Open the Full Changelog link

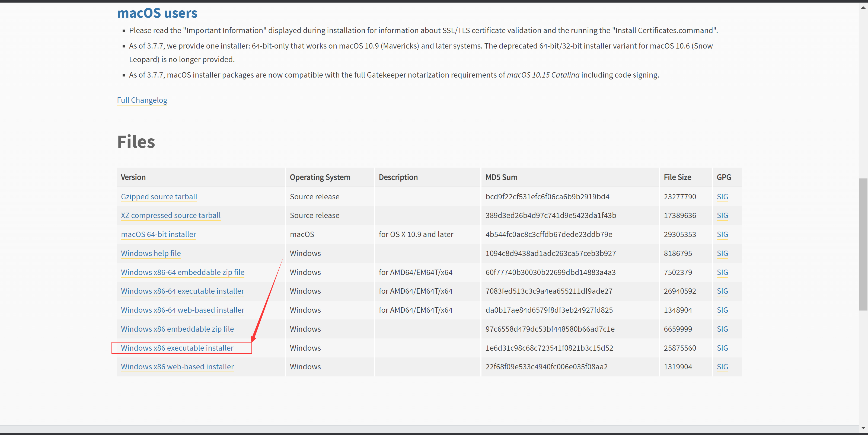click(x=142, y=100)
